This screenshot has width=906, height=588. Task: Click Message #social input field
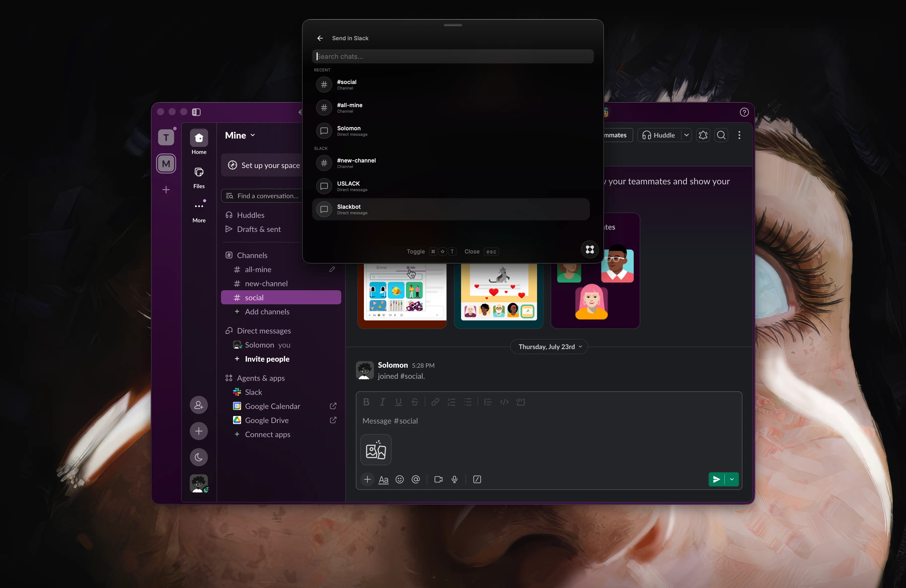(x=549, y=421)
